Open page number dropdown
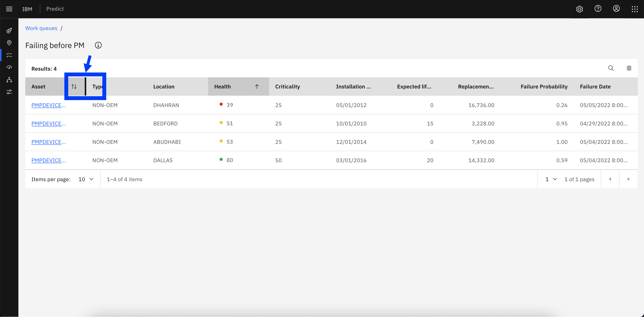This screenshot has width=644, height=317. (551, 179)
